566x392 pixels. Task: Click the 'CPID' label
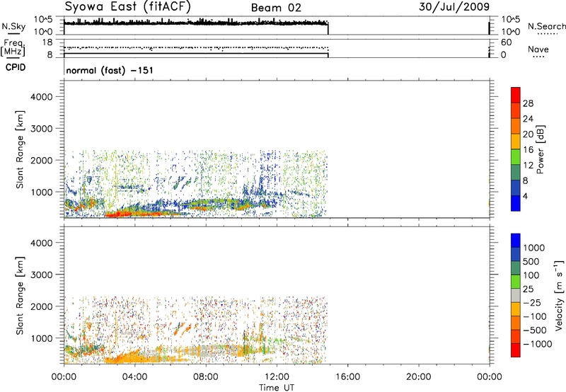click(16, 67)
